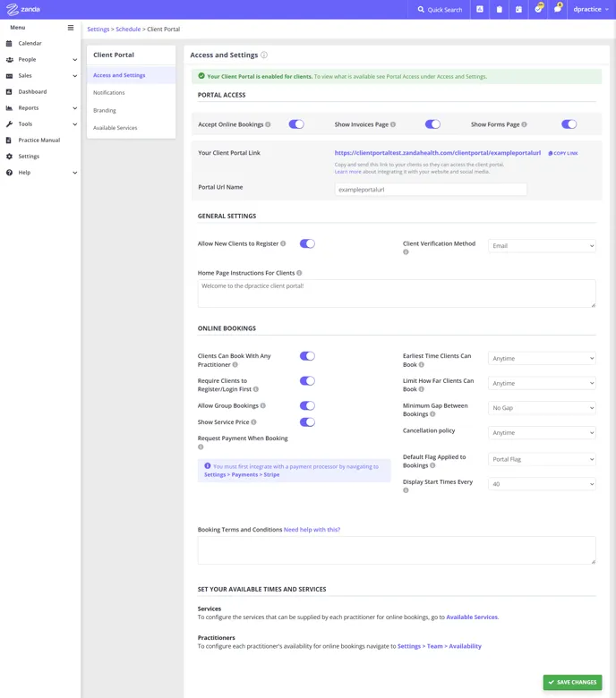Open Display Start Times Every dropdown
Viewport: 616px width, 698px height.
(x=542, y=484)
